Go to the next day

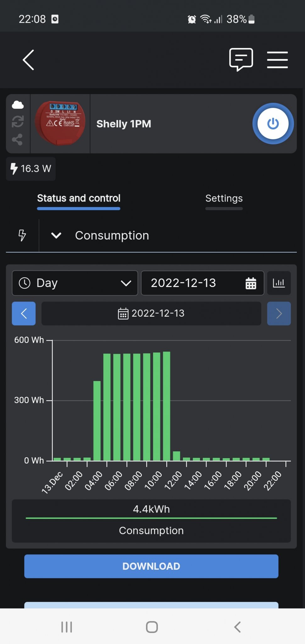coord(279,314)
